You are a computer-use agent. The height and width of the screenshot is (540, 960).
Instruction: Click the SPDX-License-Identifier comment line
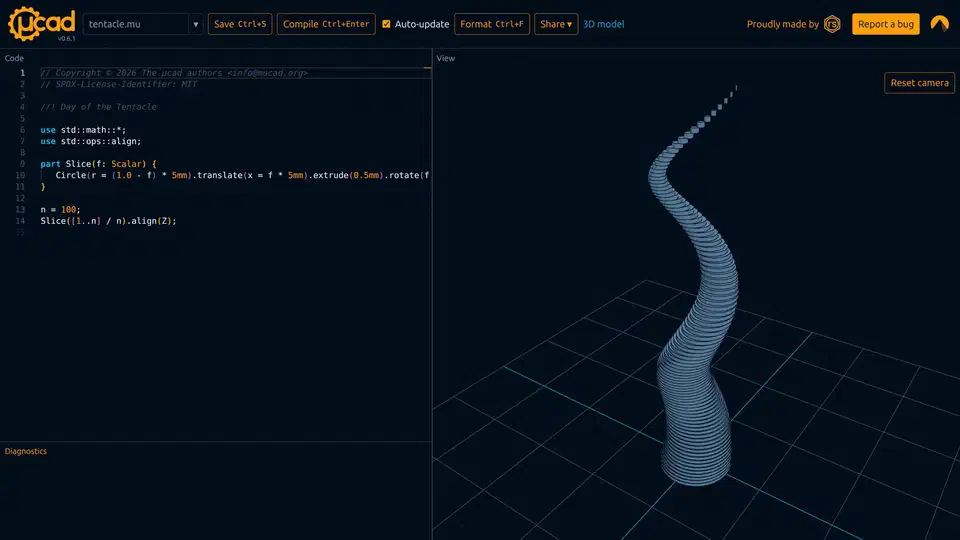(119, 84)
